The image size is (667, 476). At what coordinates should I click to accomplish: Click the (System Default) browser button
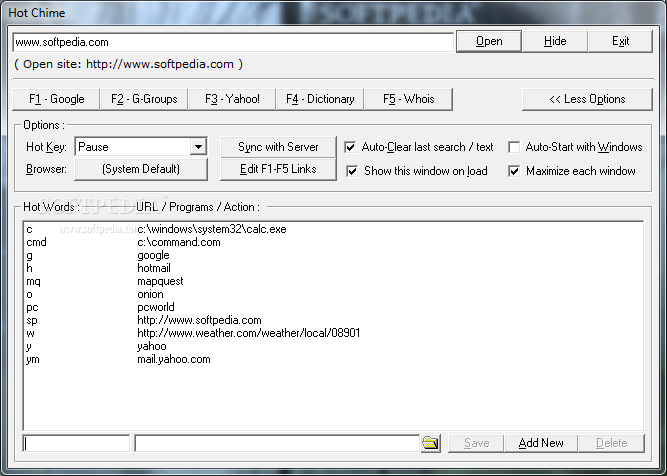tap(141, 169)
